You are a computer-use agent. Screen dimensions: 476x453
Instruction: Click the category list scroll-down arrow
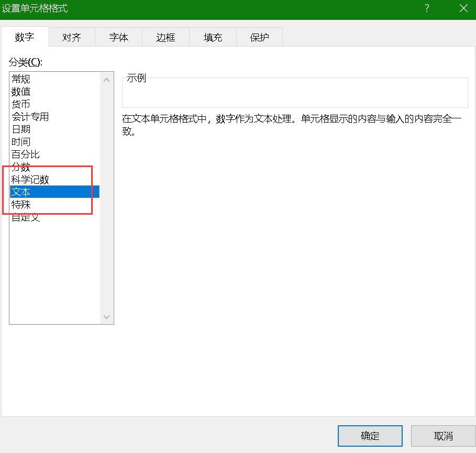pyautogui.click(x=106, y=317)
